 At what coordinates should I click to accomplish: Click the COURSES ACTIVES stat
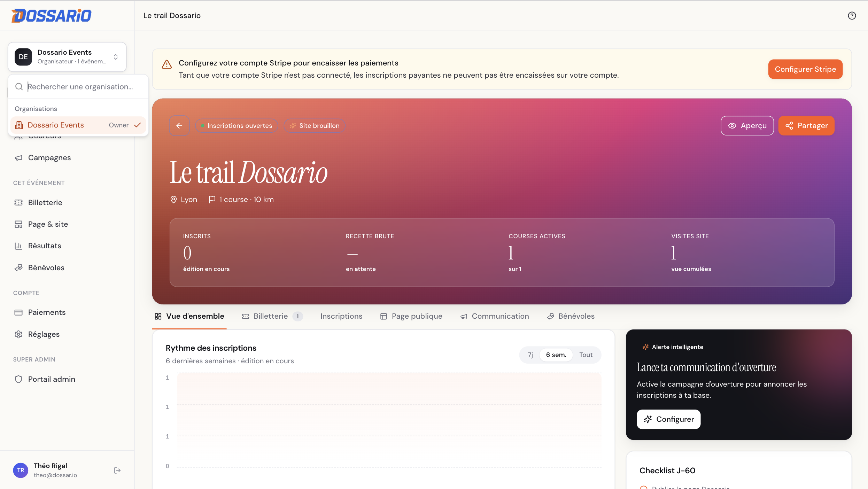pos(537,253)
